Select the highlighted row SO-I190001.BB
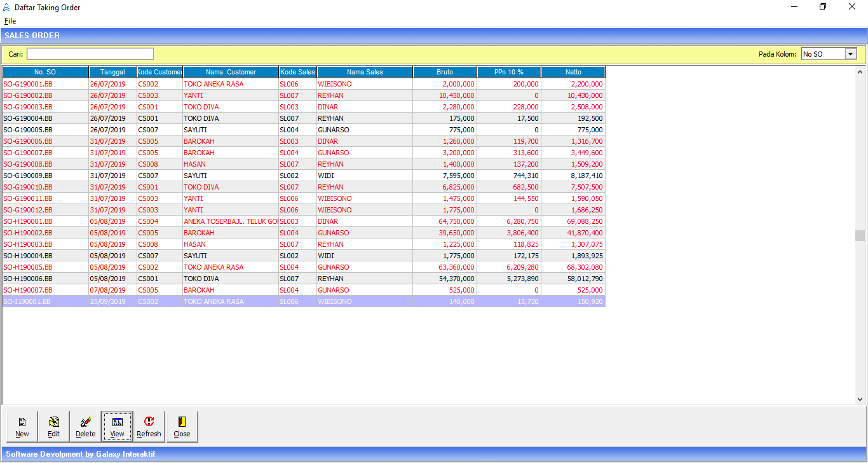 [x=28, y=301]
